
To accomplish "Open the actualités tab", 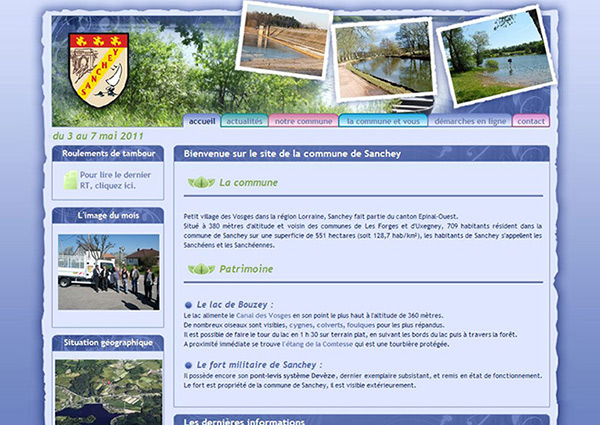I will pos(244,121).
